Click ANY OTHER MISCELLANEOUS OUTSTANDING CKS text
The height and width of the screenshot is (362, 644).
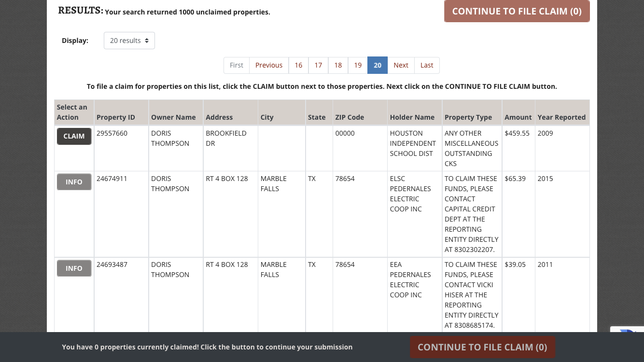pos(471,148)
